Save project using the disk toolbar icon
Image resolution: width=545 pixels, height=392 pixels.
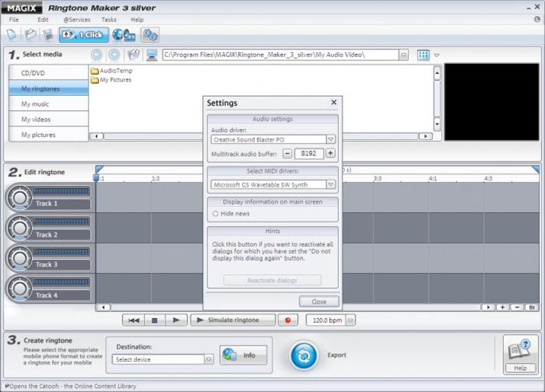[48, 35]
